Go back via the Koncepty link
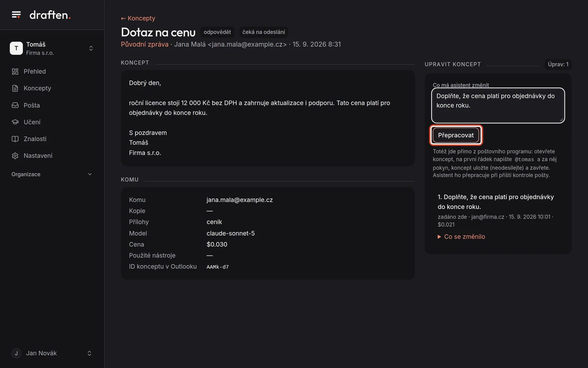The image size is (588, 368). 138,18
